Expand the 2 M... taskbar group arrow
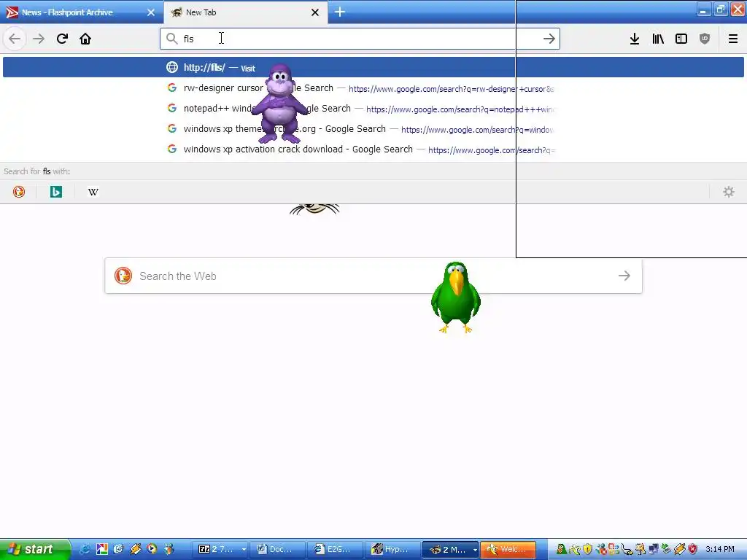Screen dimensions: 747x560 pyautogui.click(x=474, y=550)
